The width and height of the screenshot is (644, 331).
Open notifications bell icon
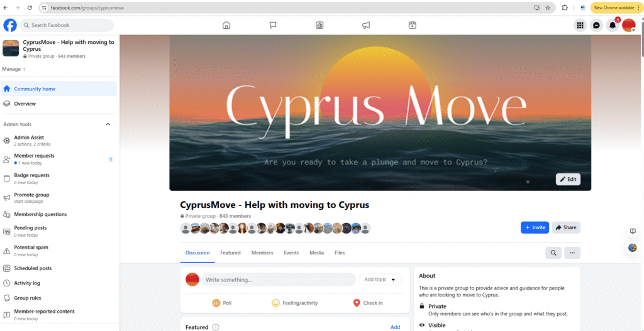coord(613,25)
